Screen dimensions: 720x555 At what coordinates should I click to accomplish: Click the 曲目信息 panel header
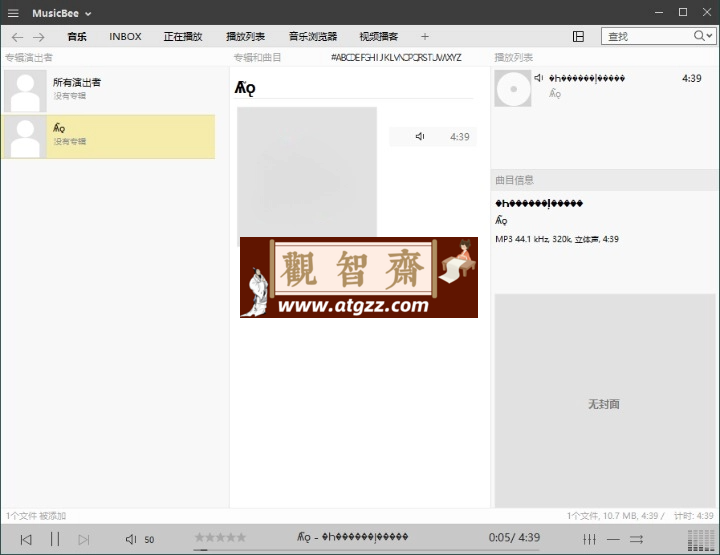(x=514, y=180)
